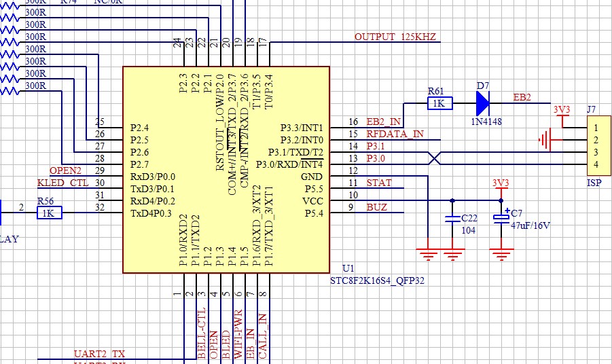Select ground symbol at J7 pin 2

point(545,140)
